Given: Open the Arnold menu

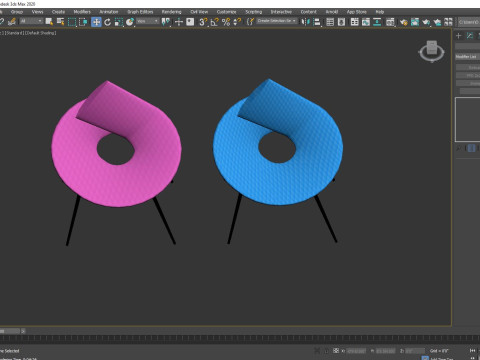Looking at the screenshot, I should (332, 12).
